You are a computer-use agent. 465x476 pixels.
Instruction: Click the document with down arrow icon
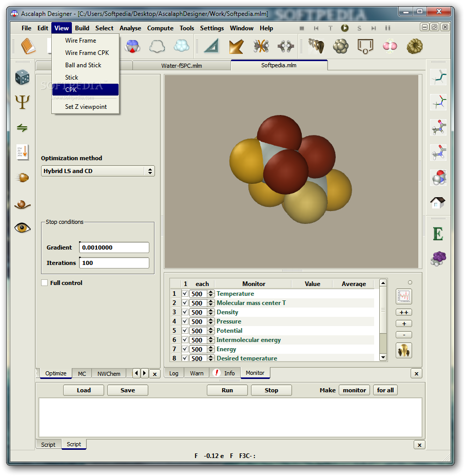click(22, 152)
